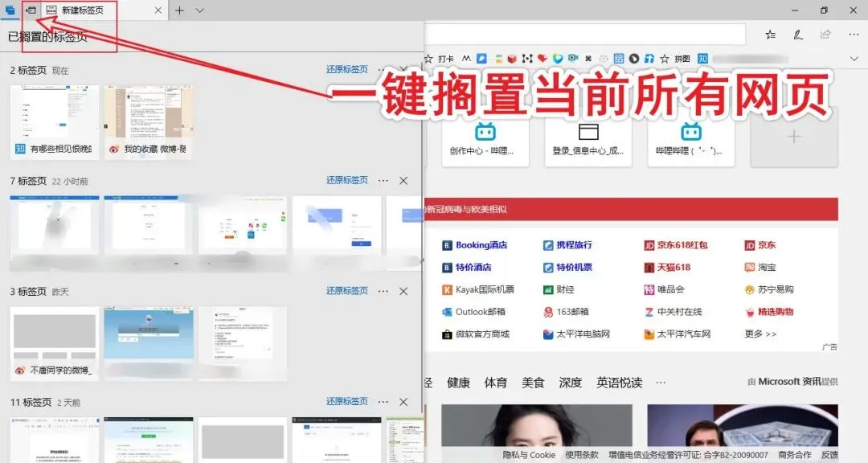Expand the favorites bar overflow chevron
868x463 pixels.
(854, 59)
